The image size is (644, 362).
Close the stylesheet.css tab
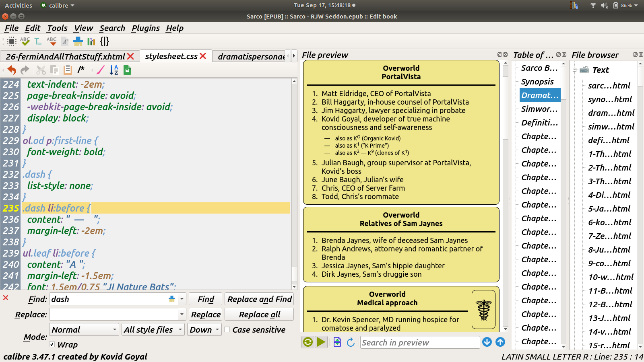pyautogui.click(x=203, y=56)
